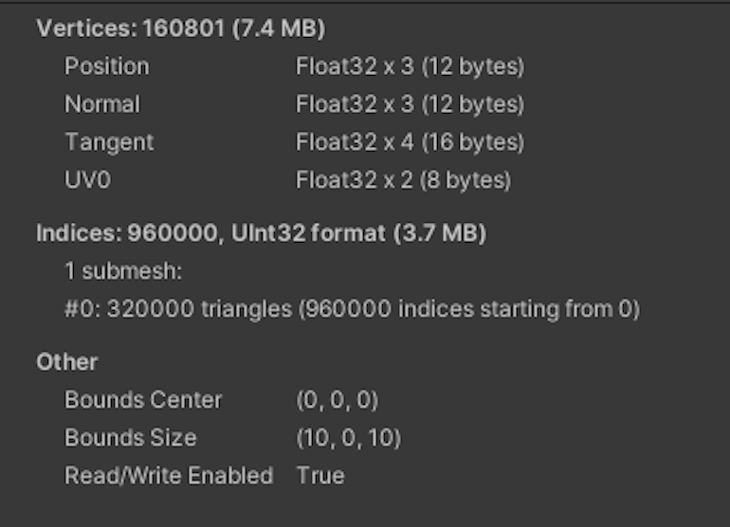Click the Other section header
Image resolution: width=730 pixels, height=527 pixels.
point(67,362)
